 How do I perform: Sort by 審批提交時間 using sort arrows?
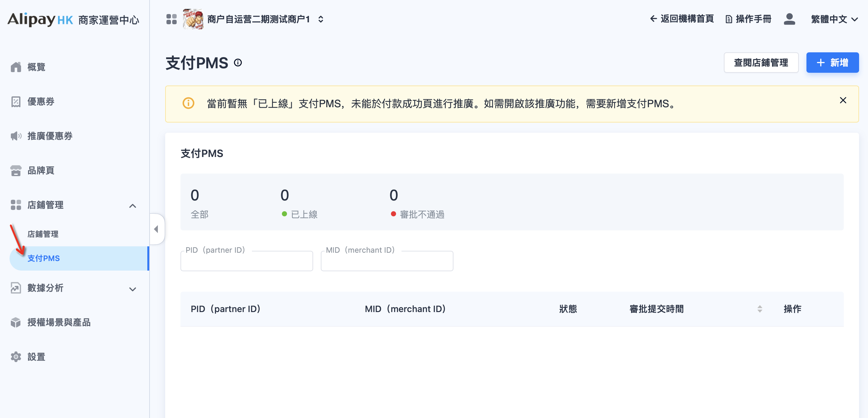click(760, 309)
